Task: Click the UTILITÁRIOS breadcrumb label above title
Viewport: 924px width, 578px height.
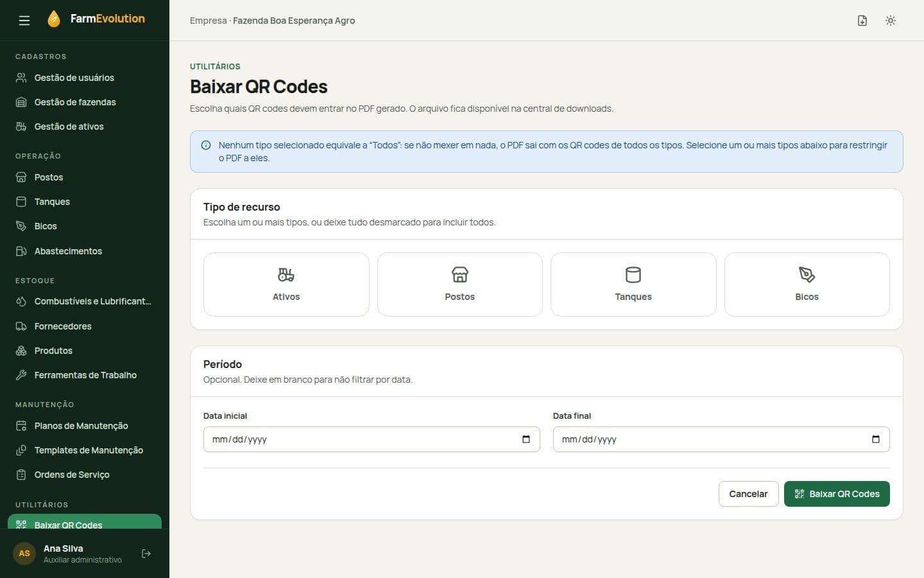Action: 215,66
